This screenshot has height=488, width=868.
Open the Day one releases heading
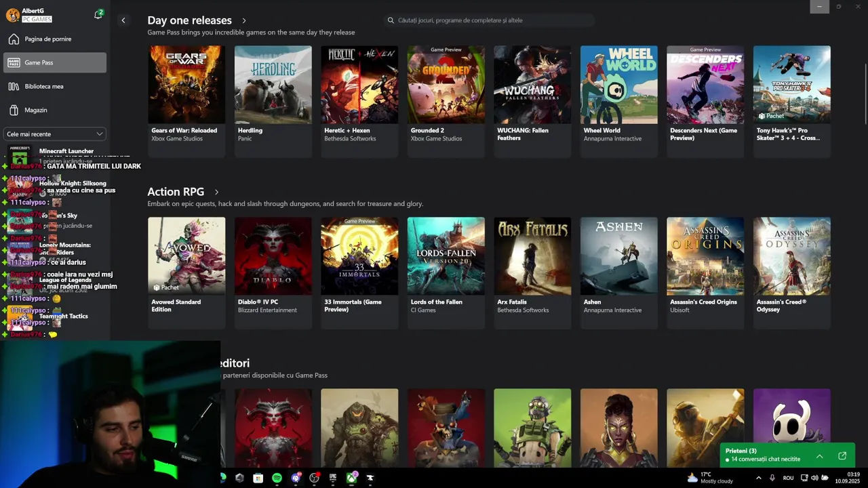tap(189, 20)
